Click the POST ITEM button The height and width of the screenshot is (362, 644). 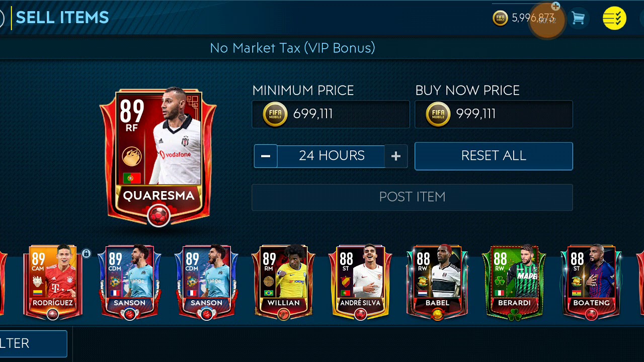click(412, 197)
